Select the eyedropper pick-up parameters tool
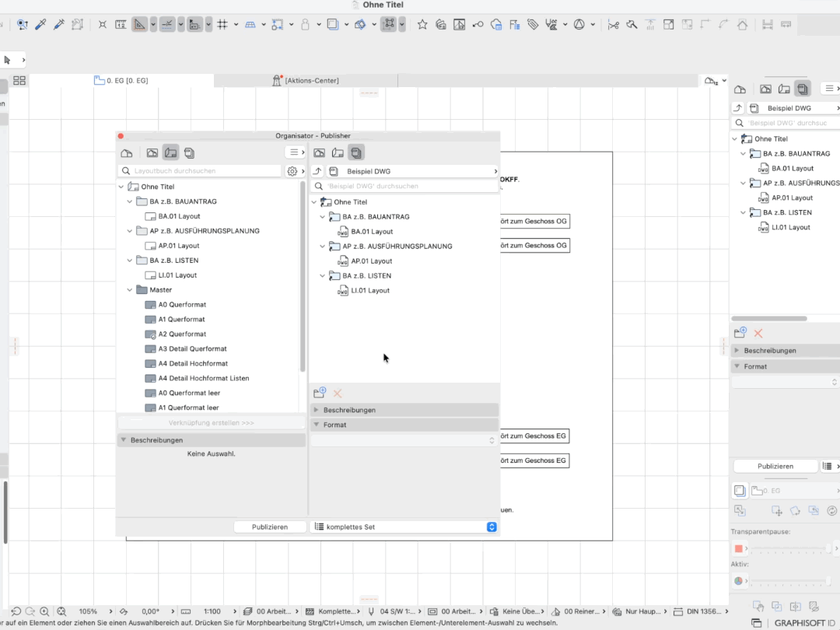 40,24
